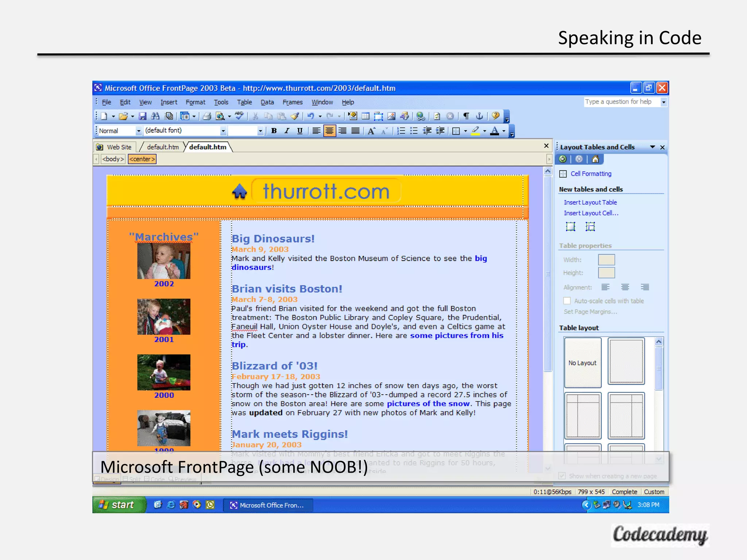Toggle center alignment button
The height and width of the screenshot is (560, 747).
click(329, 131)
